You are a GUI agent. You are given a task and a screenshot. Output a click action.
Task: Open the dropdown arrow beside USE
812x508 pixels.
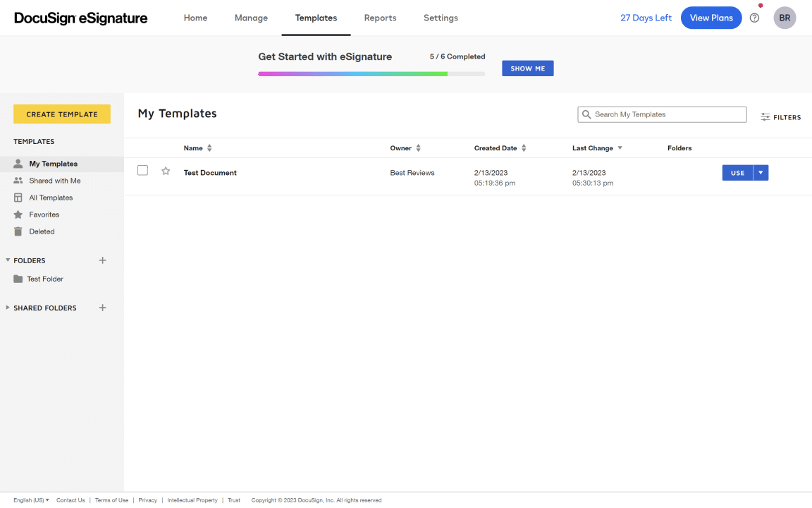[x=761, y=172]
